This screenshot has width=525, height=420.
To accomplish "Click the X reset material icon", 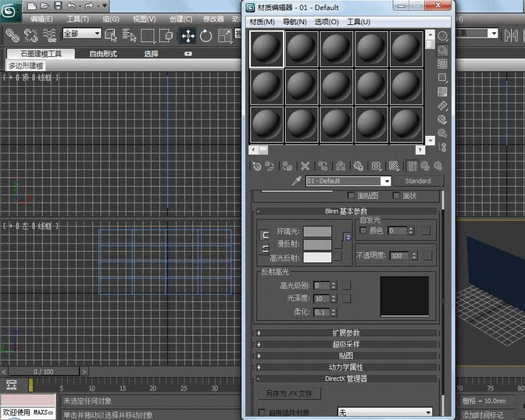I will 305,166.
